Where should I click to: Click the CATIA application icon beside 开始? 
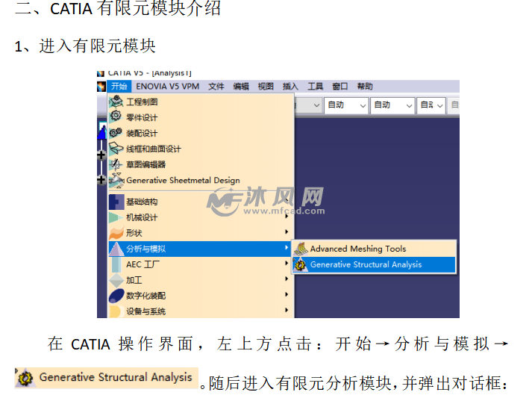click(x=101, y=86)
